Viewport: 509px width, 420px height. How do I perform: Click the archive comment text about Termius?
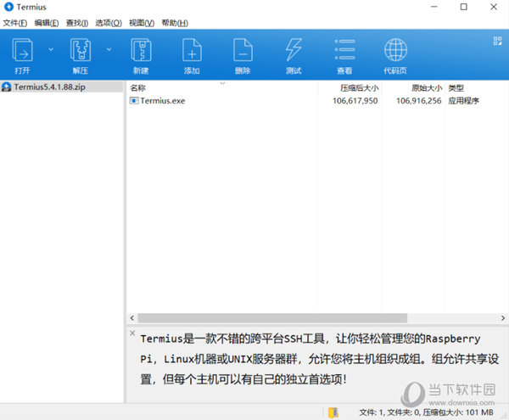coord(320,359)
